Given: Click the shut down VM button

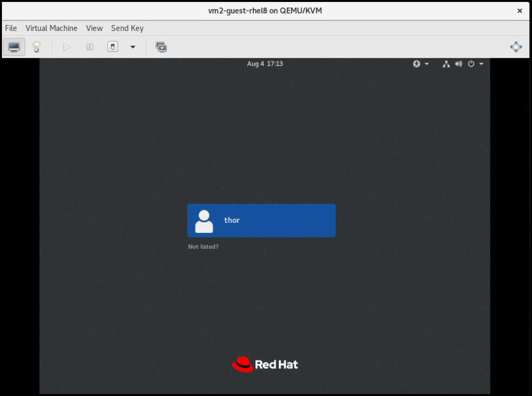Looking at the screenshot, I should click(113, 47).
